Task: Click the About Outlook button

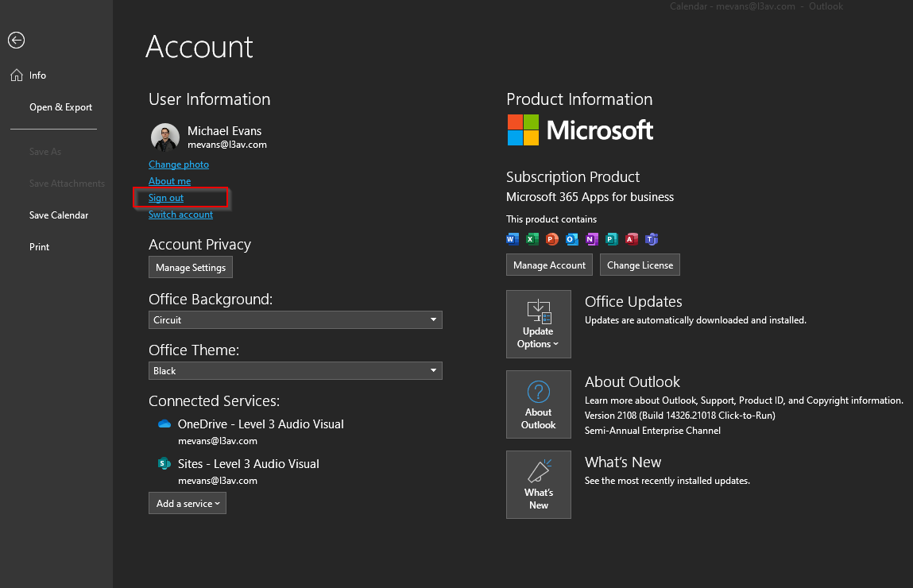Action: 539,404
